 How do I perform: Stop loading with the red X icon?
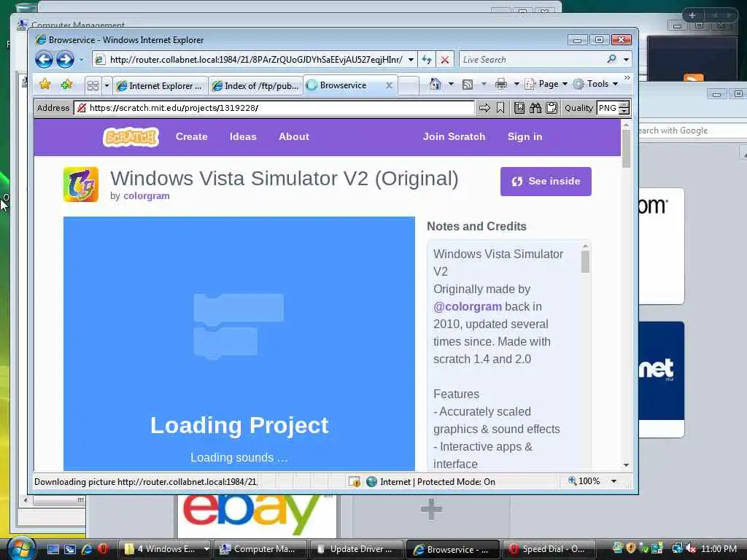(444, 60)
